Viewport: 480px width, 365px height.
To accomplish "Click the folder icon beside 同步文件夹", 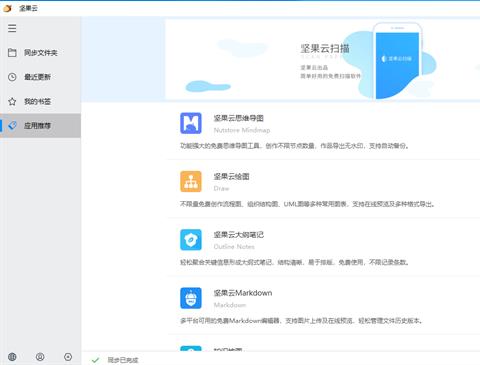I will [12, 53].
